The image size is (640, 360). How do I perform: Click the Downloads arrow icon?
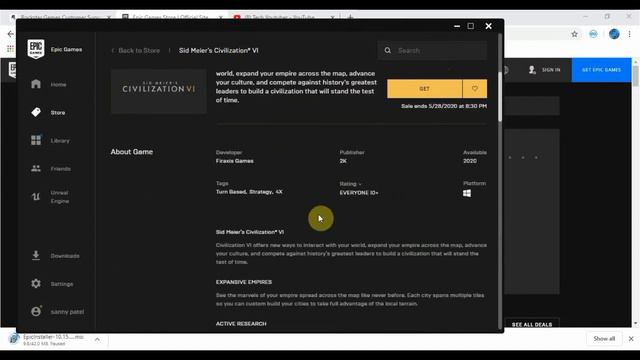point(36,256)
